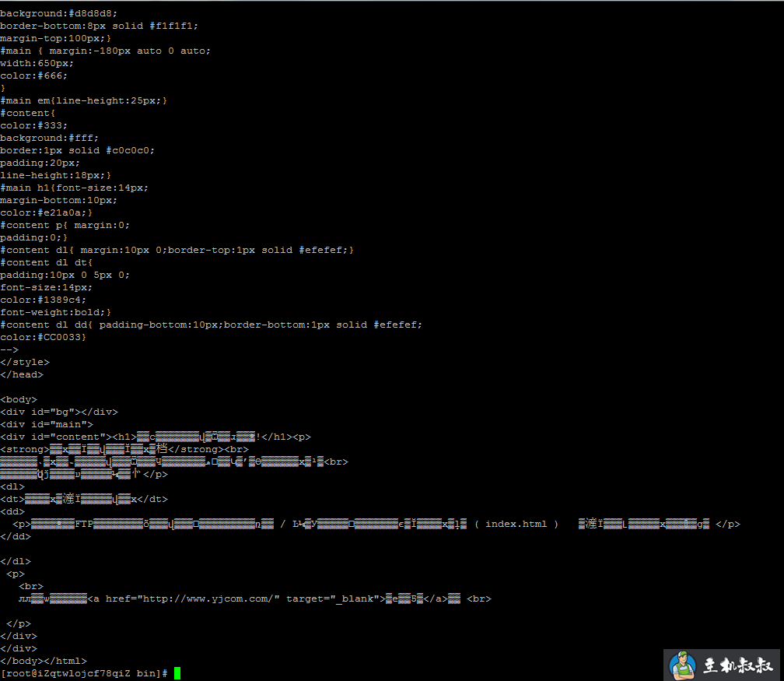
Task: Click the 'href="http://www.yjcom.com/"' URL text
Action: (193, 599)
